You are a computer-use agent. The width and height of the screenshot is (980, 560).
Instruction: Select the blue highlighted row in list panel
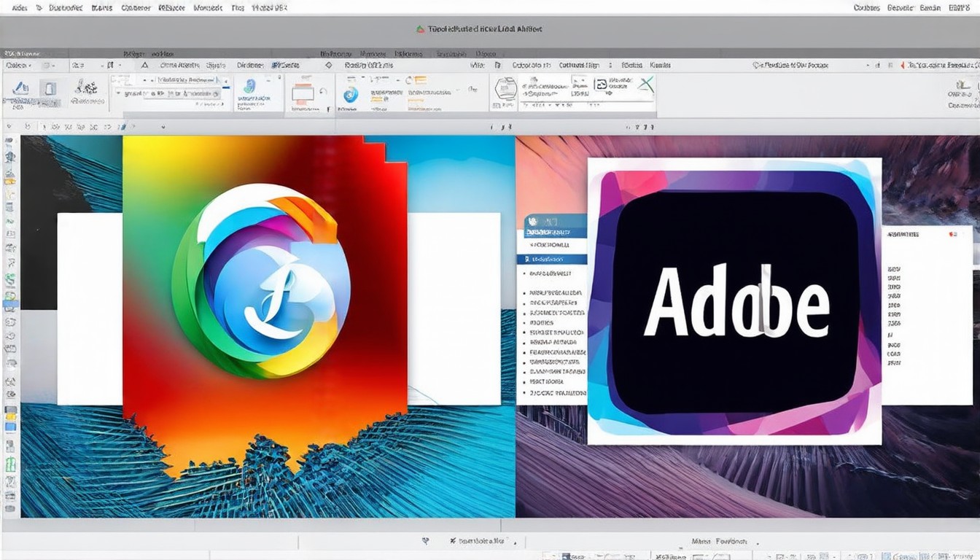coord(551,259)
